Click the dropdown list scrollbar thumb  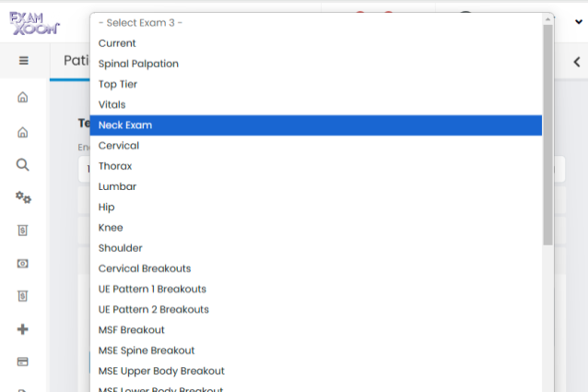click(548, 134)
